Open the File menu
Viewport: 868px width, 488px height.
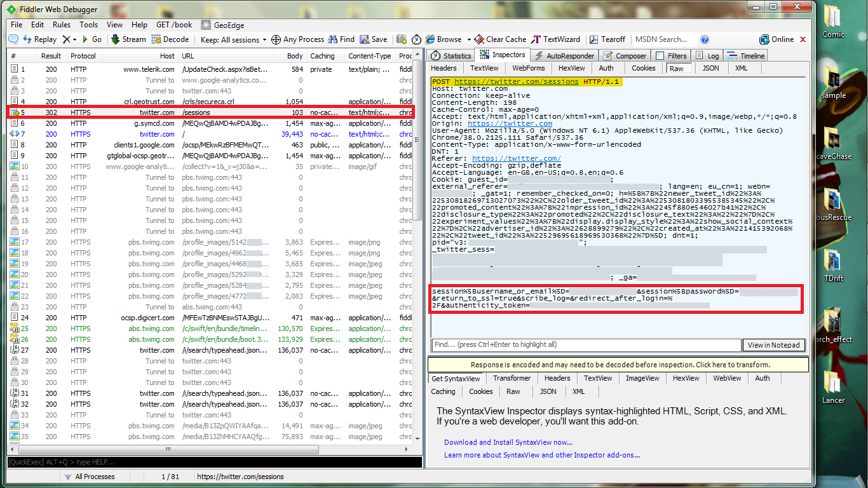pyautogui.click(x=17, y=25)
